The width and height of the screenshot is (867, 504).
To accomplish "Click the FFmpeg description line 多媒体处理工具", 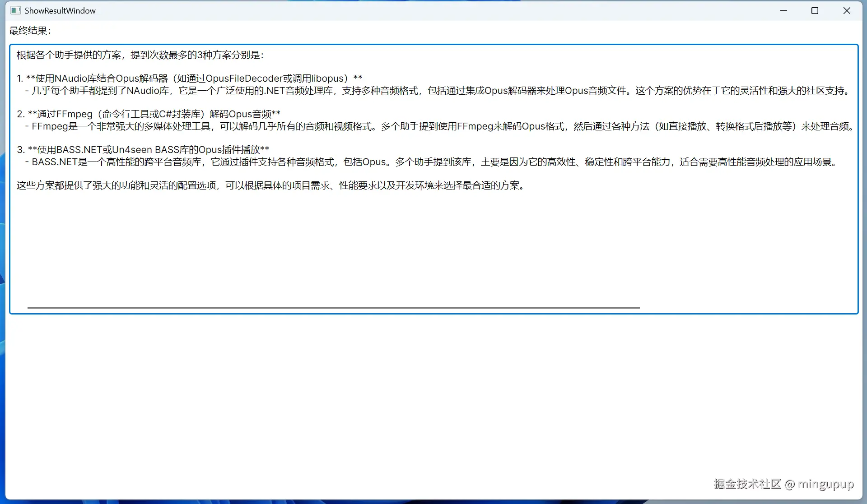I will tap(177, 126).
